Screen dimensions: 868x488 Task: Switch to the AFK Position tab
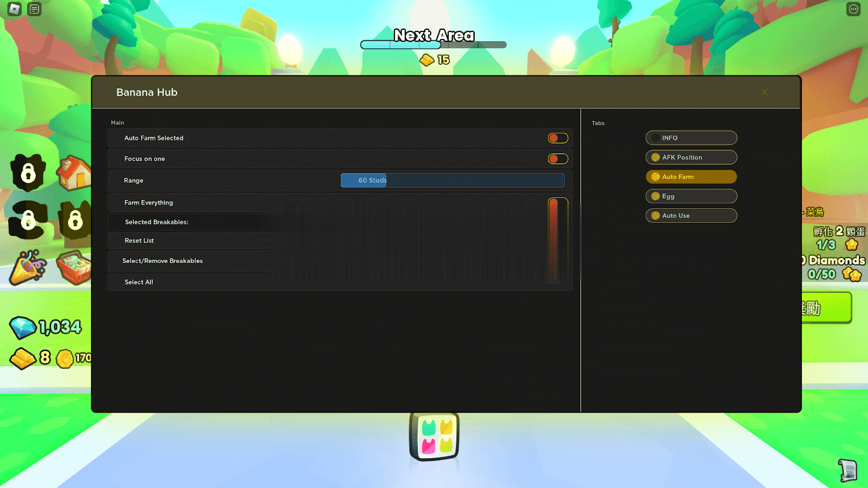pyautogui.click(x=691, y=158)
